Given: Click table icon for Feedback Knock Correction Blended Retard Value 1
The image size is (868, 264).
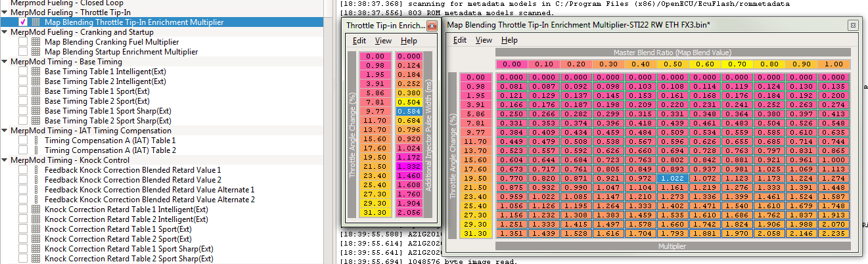Looking at the screenshot, I should (36, 170).
